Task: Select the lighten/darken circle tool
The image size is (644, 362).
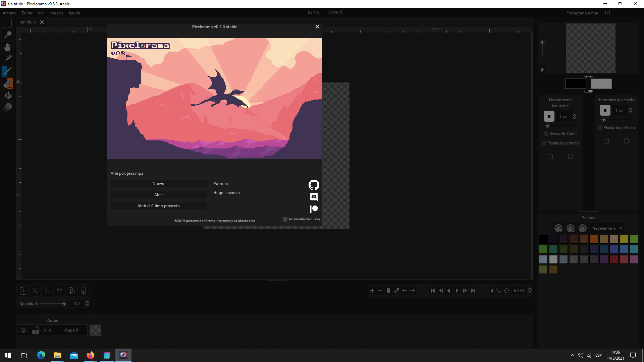Action: click(7, 107)
